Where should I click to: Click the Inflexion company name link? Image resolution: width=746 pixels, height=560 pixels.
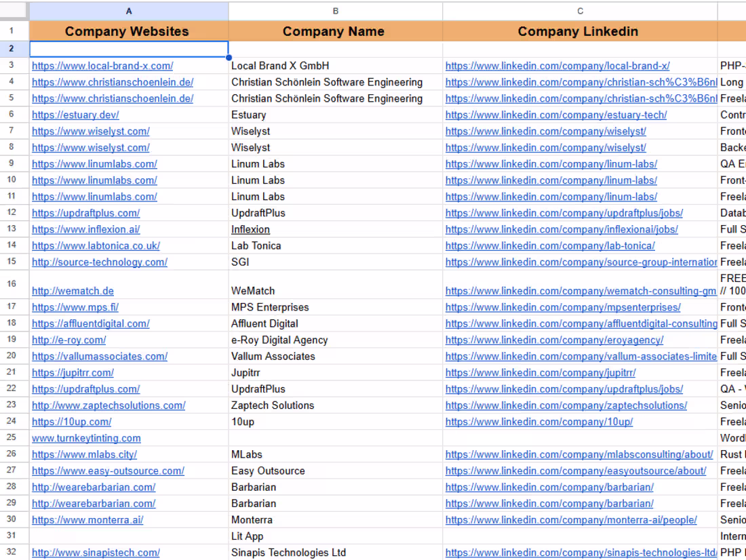[x=250, y=229]
